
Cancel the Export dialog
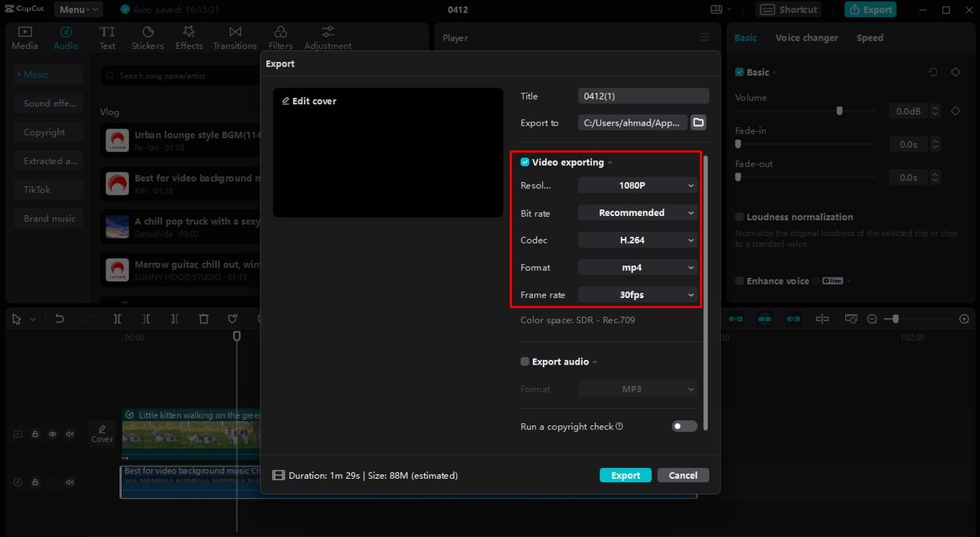click(683, 475)
